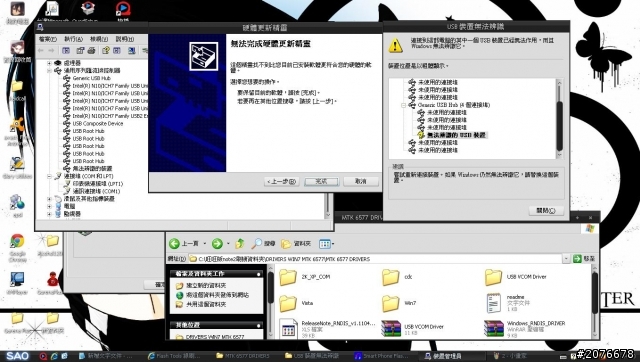Click 上一步 (Back) in hardware wizard

point(282,181)
